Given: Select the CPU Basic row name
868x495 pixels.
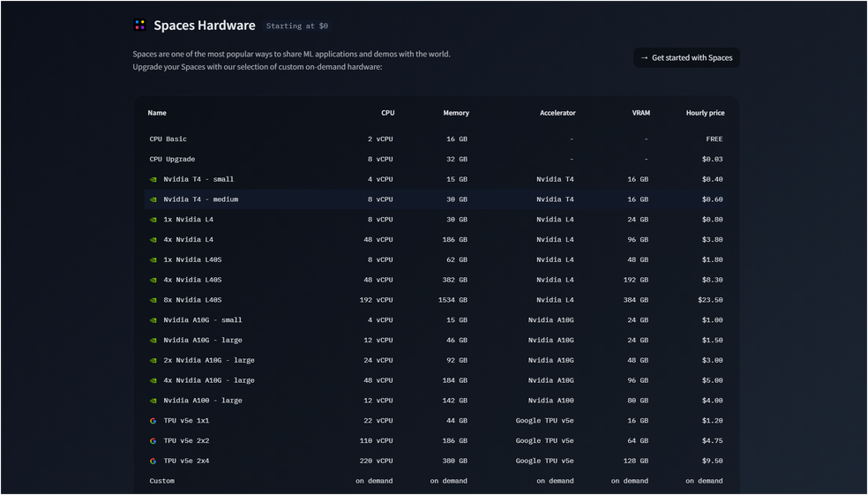Looking at the screenshot, I should point(168,139).
